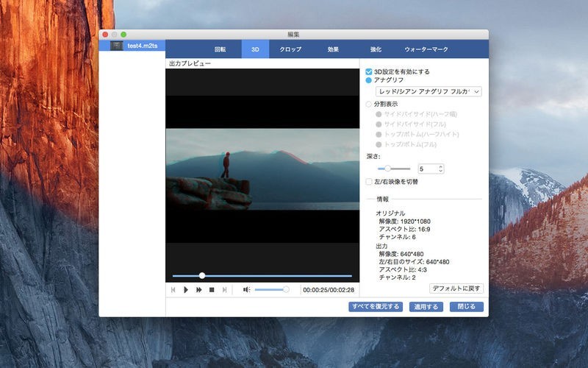Image resolution: width=588 pixels, height=368 pixels.
Task: Toggle the 左/右映像を切替 checkbox
Action: (x=369, y=182)
